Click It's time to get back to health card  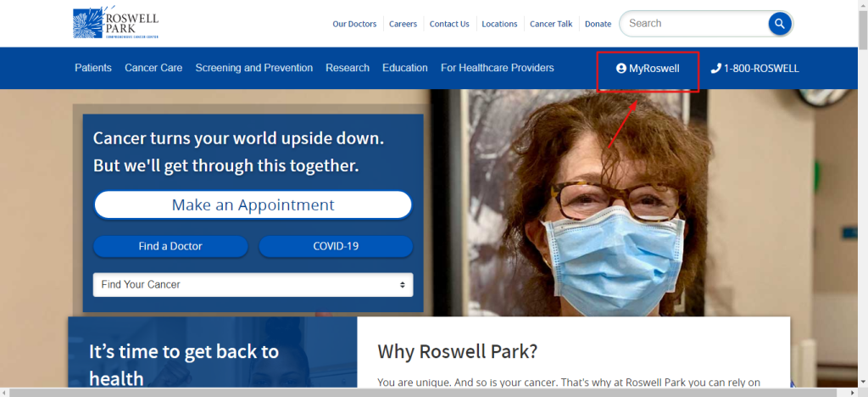pos(213,352)
